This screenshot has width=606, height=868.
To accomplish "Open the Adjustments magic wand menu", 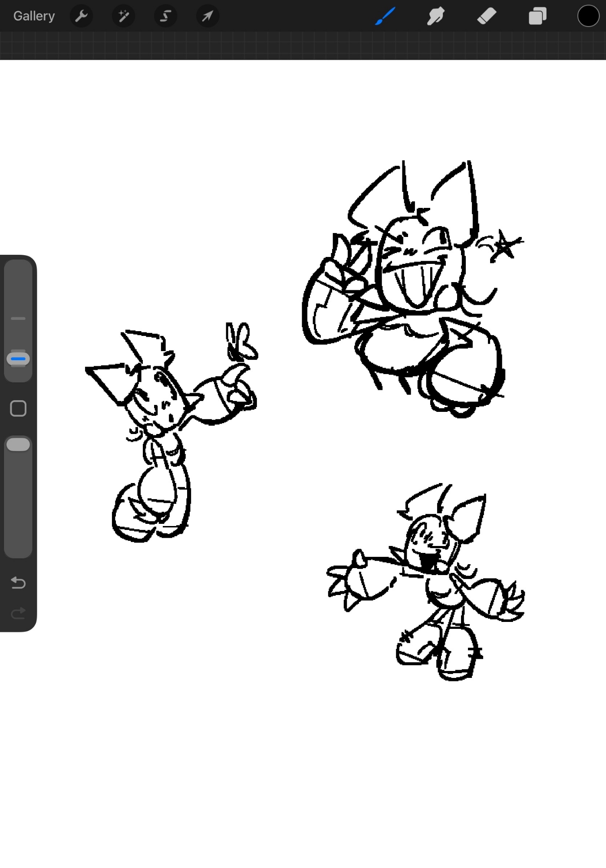I will 123,16.
